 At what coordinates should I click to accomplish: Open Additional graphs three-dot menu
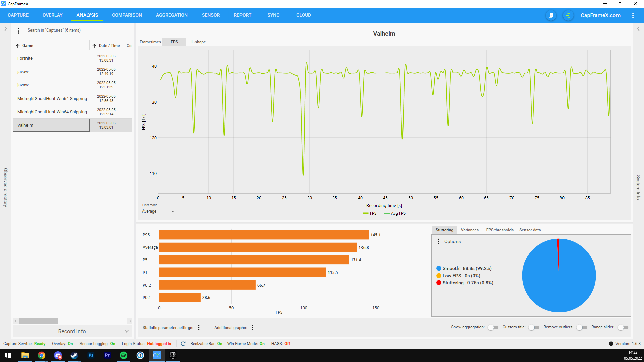pyautogui.click(x=253, y=328)
